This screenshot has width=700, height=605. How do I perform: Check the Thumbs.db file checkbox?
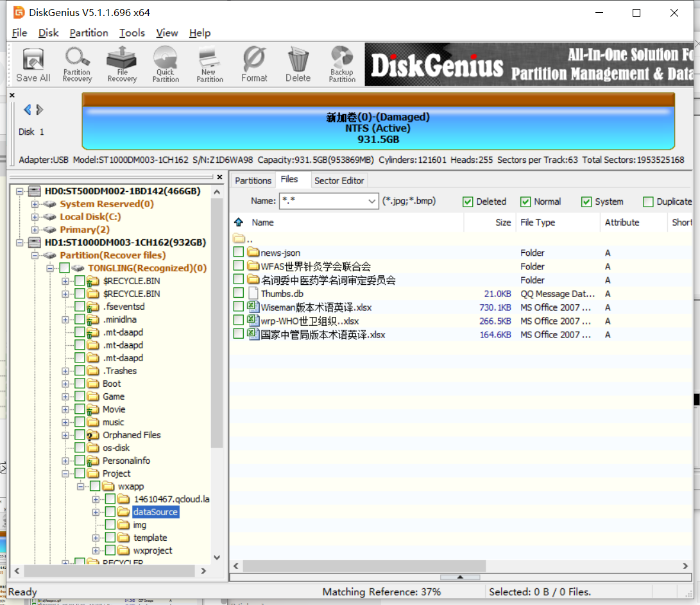click(x=238, y=293)
